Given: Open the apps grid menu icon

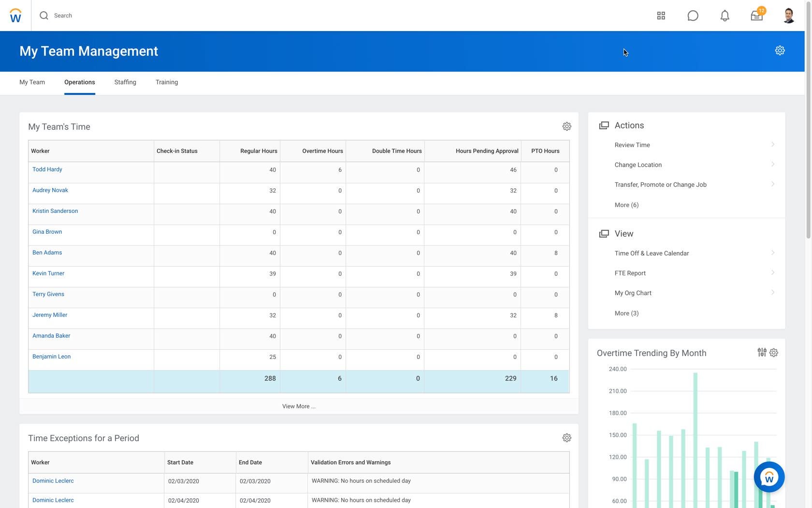Looking at the screenshot, I should pyautogui.click(x=661, y=15).
